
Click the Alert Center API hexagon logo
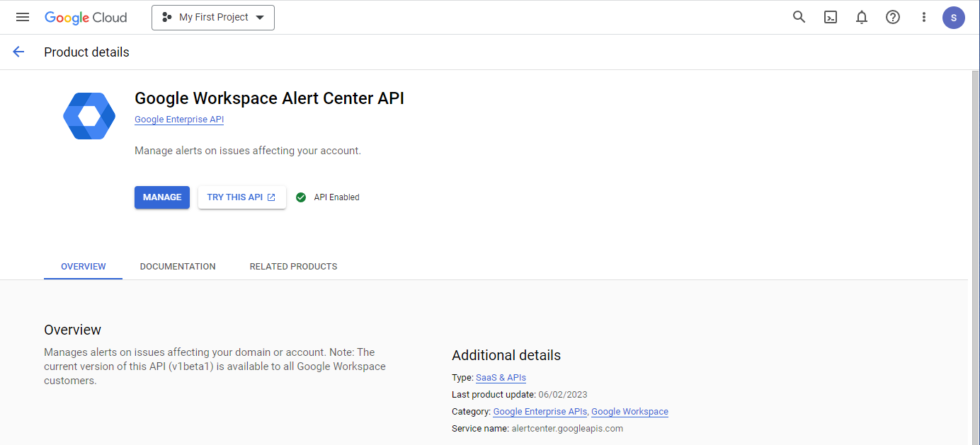click(89, 116)
